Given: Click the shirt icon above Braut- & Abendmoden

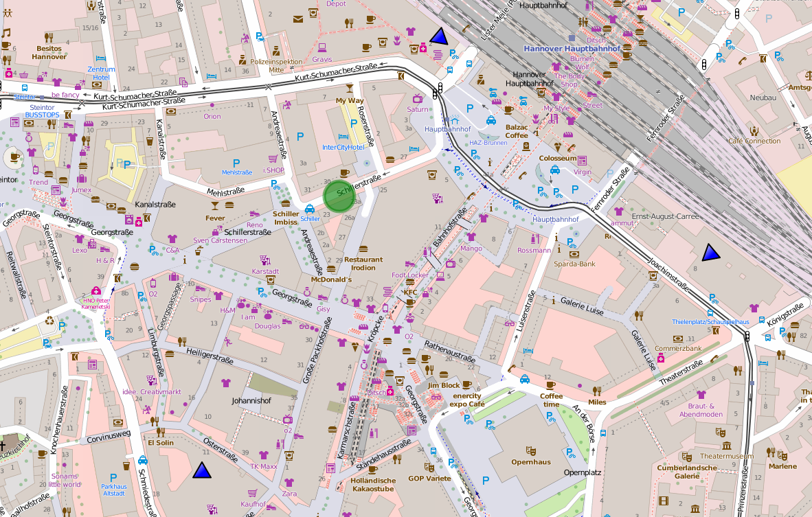Looking at the screenshot, I should pos(701,395).
